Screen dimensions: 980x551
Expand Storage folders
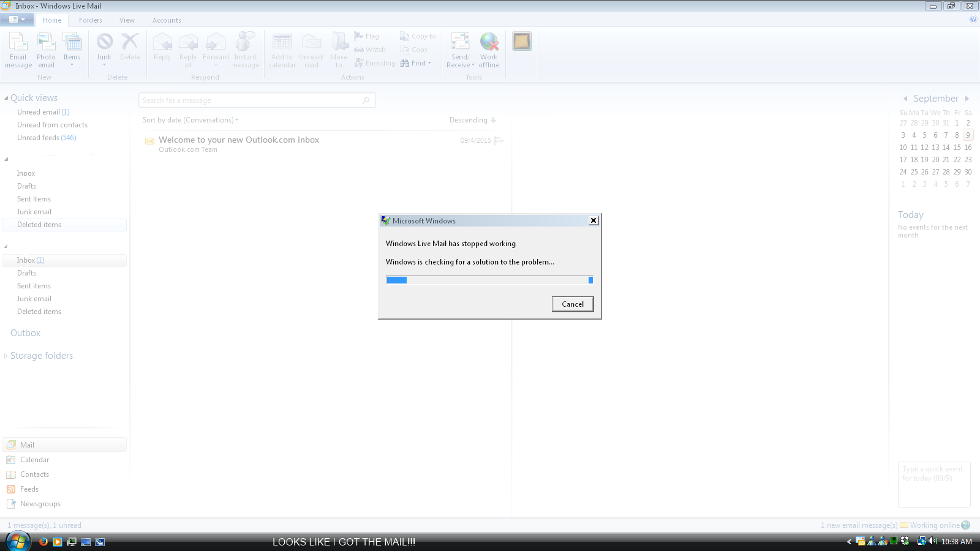(6, 356)
